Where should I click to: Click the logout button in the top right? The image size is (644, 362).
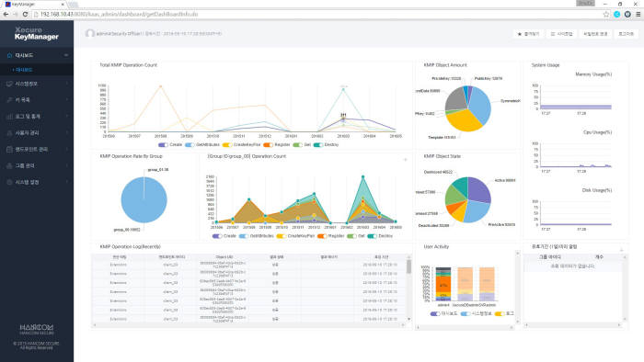(x=626, y=34)
